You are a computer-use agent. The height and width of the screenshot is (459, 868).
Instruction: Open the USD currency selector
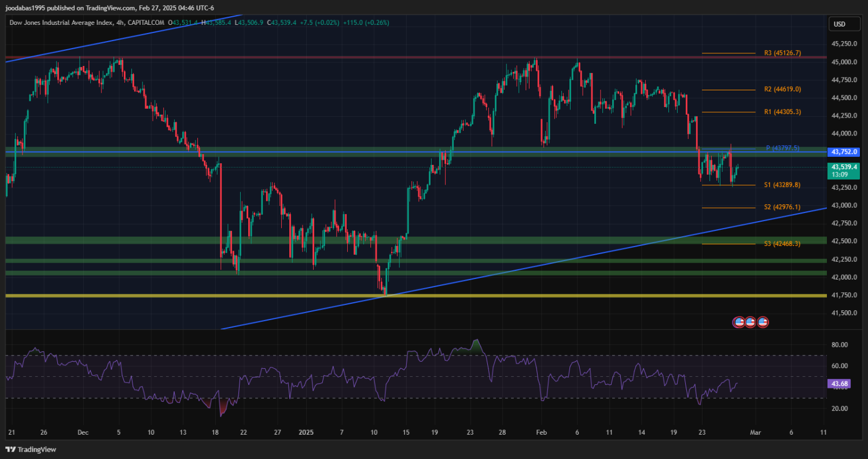[838, 24]
